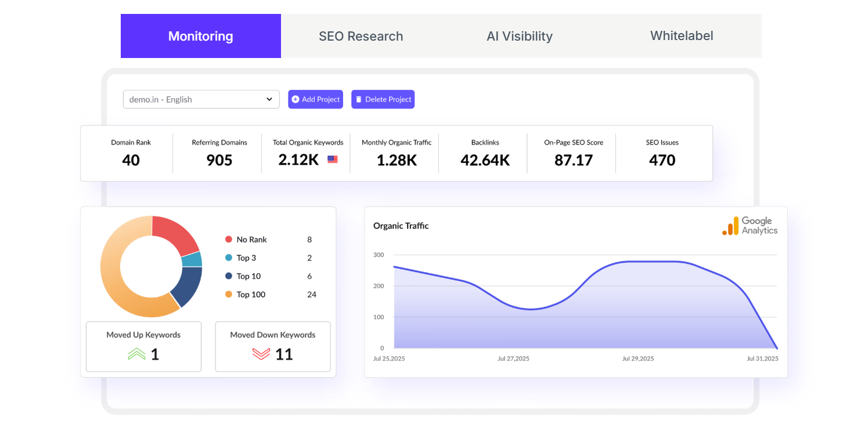Switch to the SEO Research tab
This screenshot has height=427, width=868.
coord(361,36)
